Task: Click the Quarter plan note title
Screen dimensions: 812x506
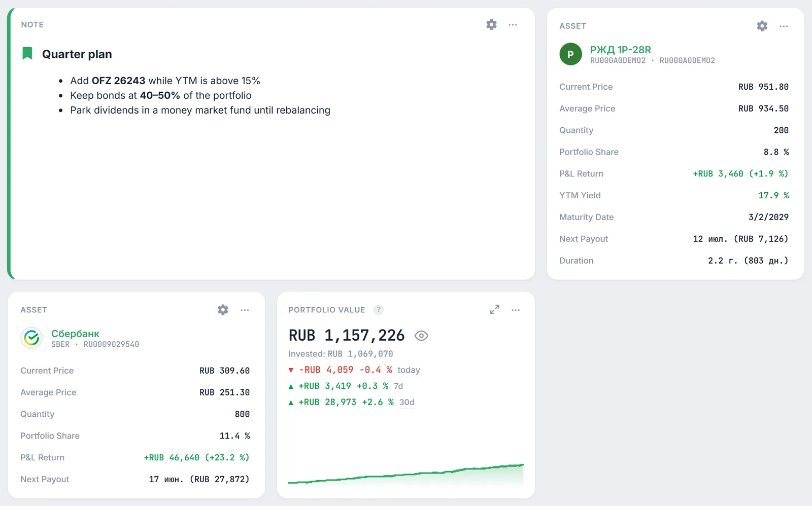Action: pyautogui.click(x=77, y=54)
